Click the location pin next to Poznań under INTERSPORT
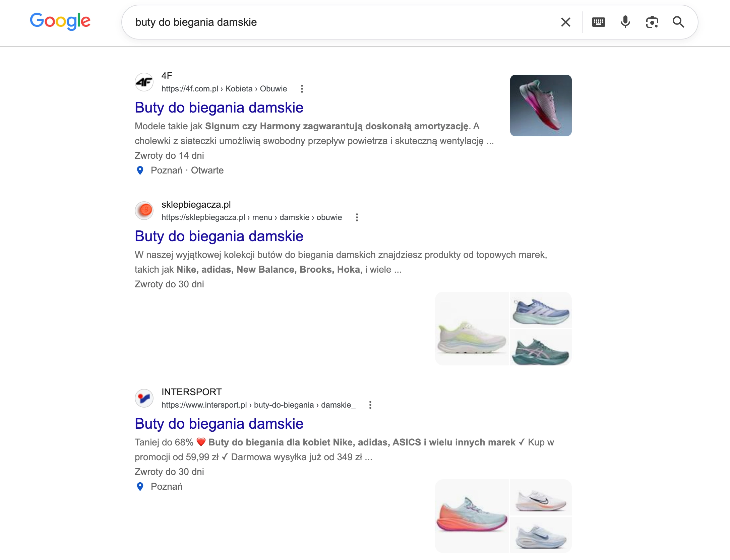This screenshot has height=560, width=730. (140, 487)
